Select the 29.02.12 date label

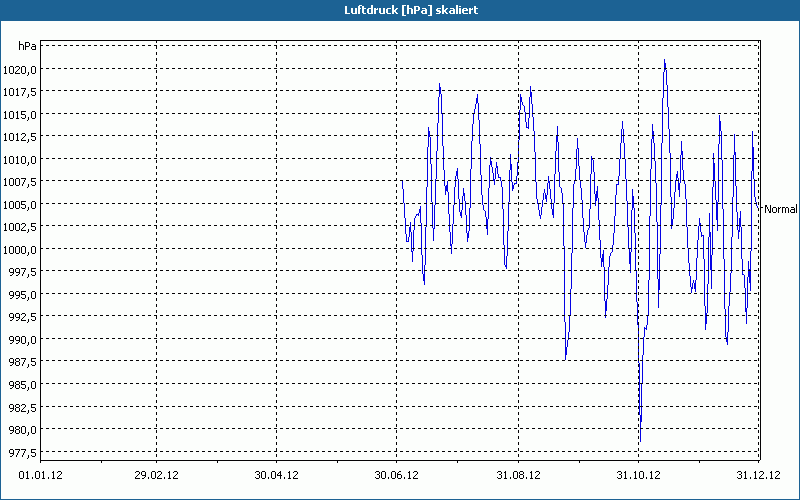(156, 476)
